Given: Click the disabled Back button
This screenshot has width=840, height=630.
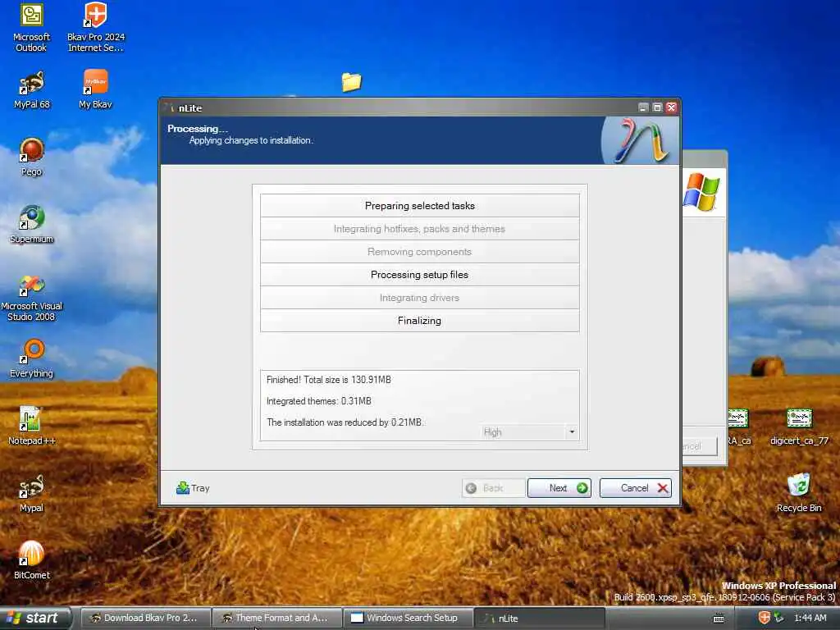Looking at the screenshot, I should tap(493, 488).
